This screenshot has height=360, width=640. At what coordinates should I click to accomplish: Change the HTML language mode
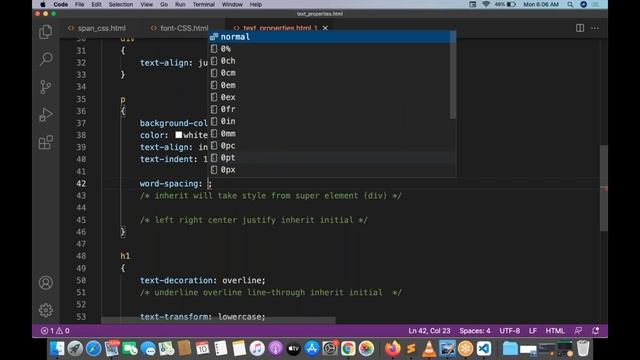tap(555, 331)
